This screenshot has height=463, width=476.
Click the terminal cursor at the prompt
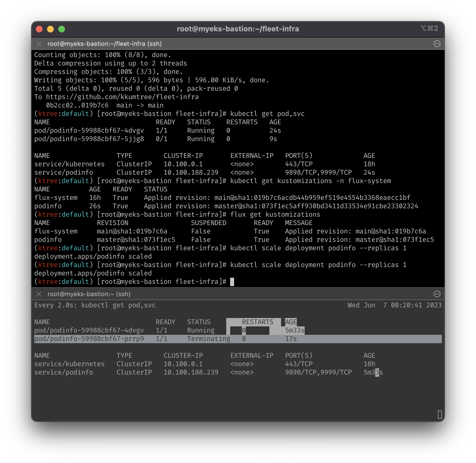[x=232, y=282]
